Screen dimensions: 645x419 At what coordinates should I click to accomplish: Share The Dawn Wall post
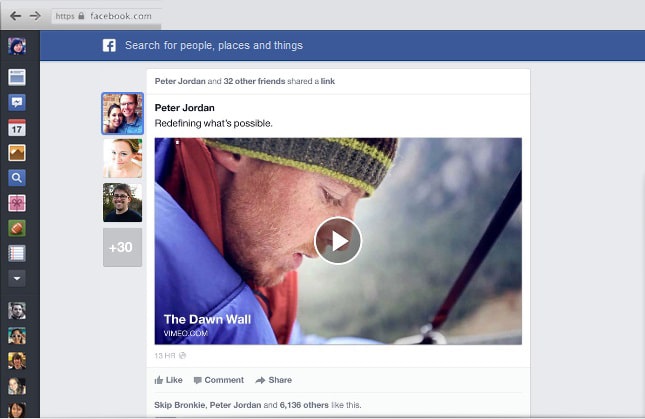point(273,380)
